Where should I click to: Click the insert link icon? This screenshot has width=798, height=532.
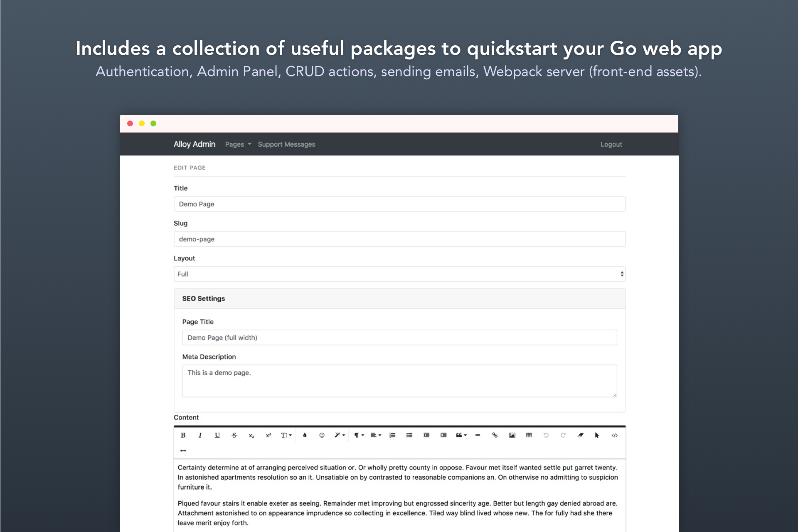coord(495,435)
